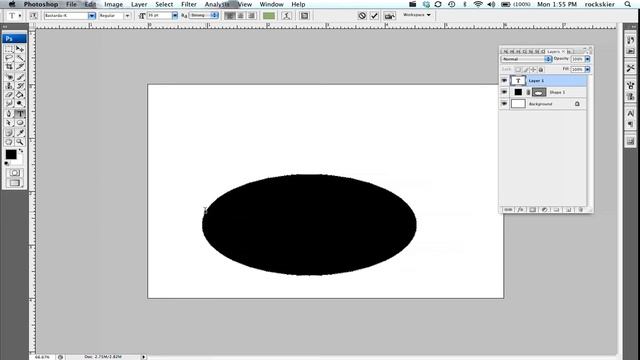This screenshot has height=360, width=640.
Task: Select the Zoom tool
Action: (x=20, y=142)
